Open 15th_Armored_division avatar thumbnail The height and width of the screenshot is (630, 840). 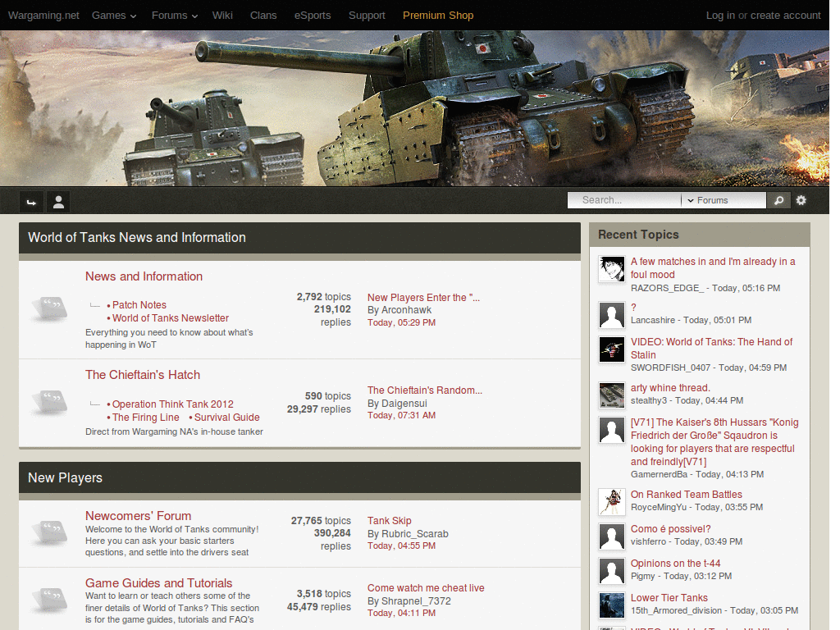click(x=612, y=605)
